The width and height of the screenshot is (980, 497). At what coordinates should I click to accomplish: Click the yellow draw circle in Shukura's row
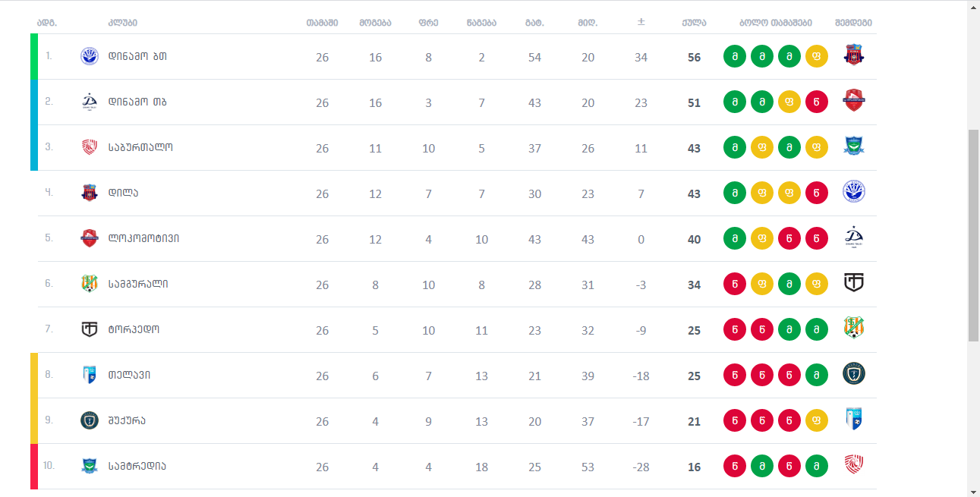pyautogui.click(x=817, y=420)
